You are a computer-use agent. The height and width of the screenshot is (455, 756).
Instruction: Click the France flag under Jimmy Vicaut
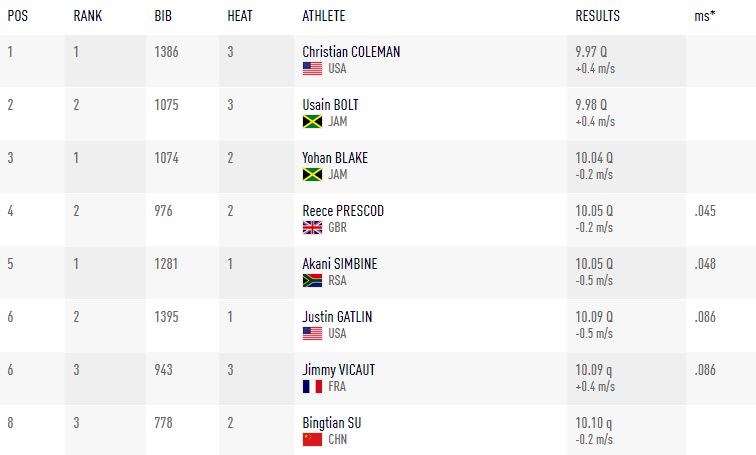coord(312,387)
